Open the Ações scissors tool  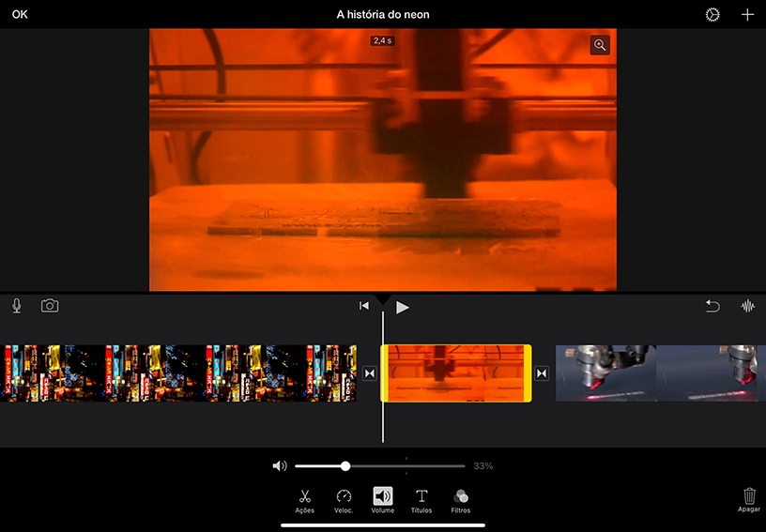point(305,501)
